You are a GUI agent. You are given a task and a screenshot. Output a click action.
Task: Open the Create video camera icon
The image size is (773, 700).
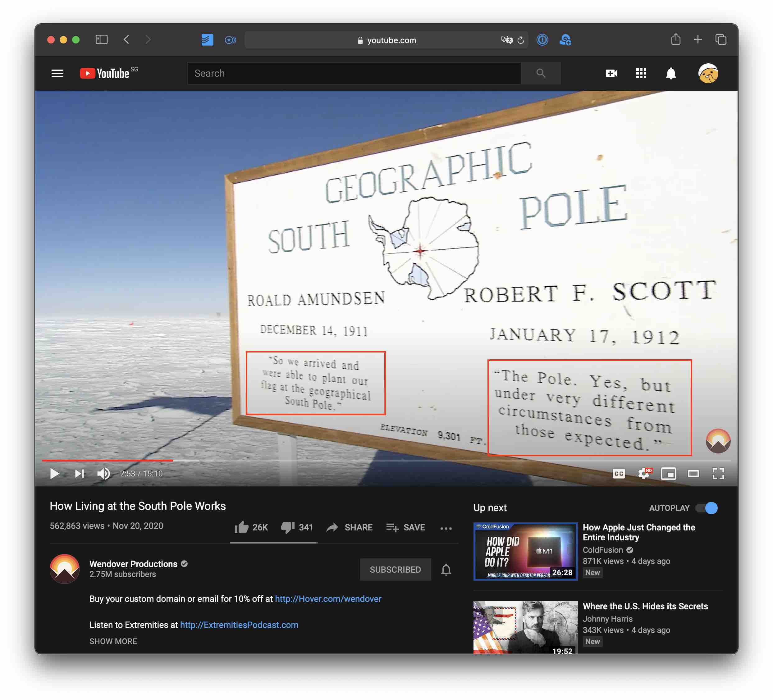tap(611, 73)
